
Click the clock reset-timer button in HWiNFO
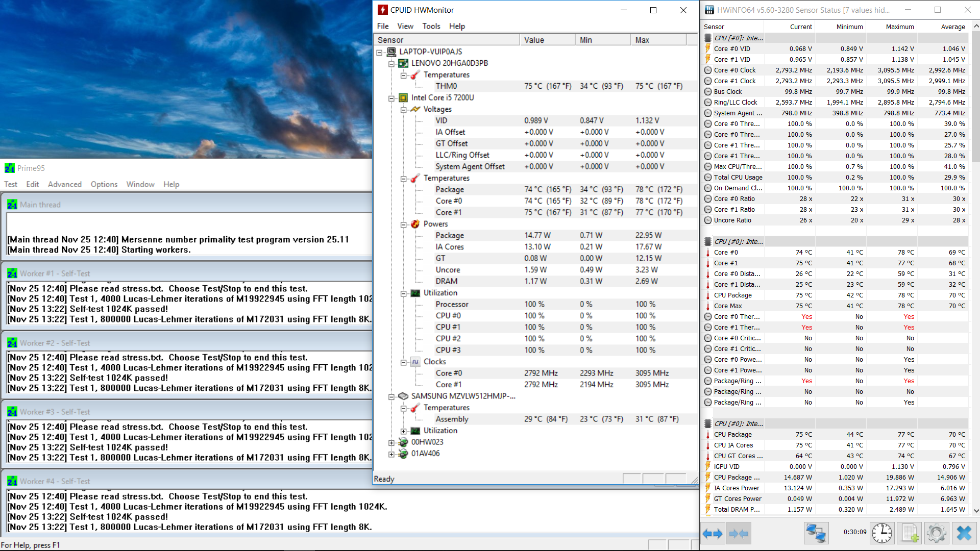pos(882,534)
